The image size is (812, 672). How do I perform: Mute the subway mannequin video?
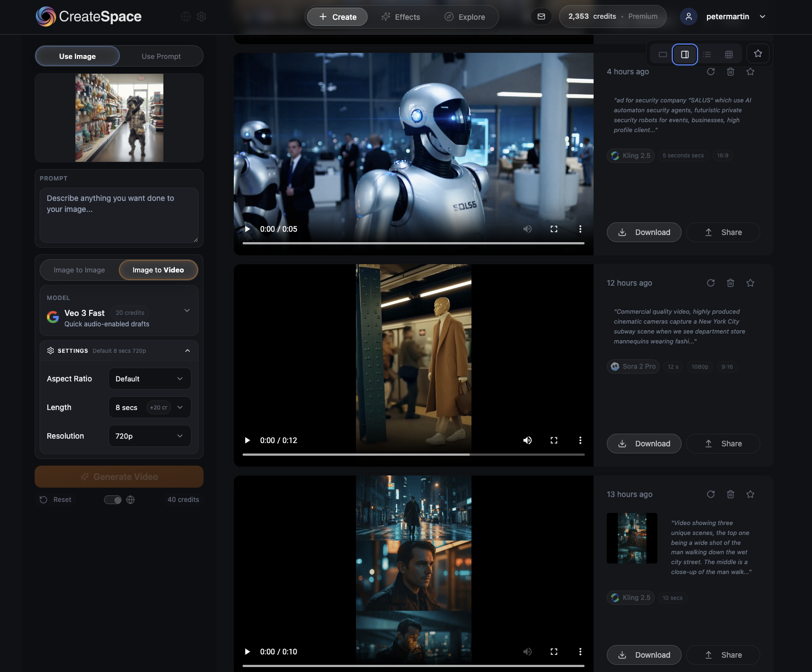point(528,440)
